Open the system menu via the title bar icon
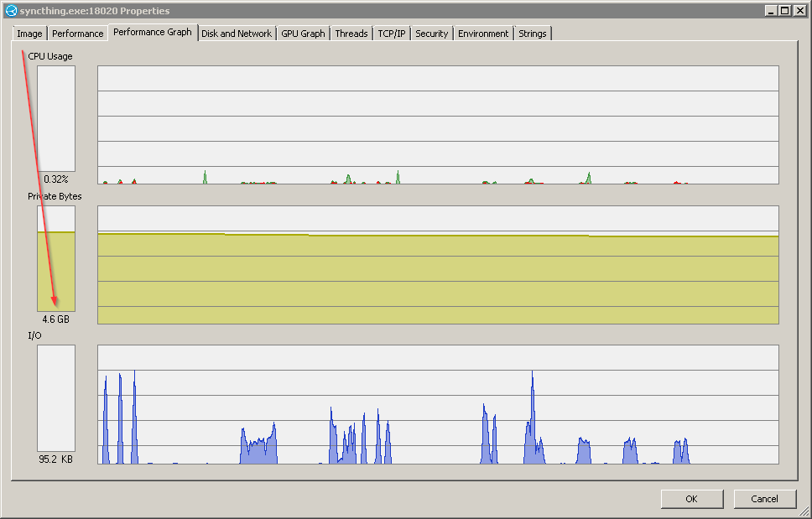 [x=10, y=9]
